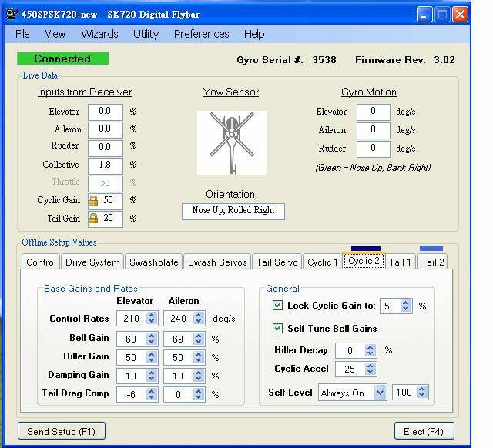Image resolution: width=493 pixels, height=448 pixels.
Task: Open the Utility menu
Action: (x=146, y=34)
